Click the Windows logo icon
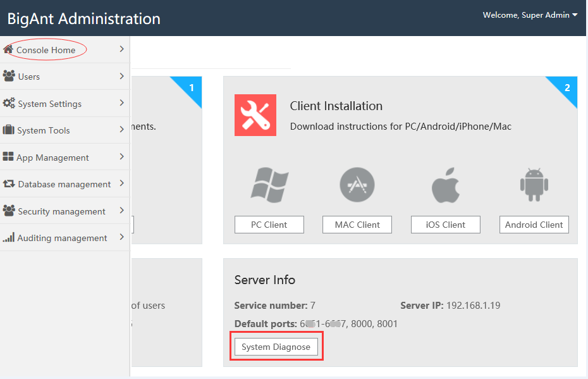 click(x=269, y=185)
